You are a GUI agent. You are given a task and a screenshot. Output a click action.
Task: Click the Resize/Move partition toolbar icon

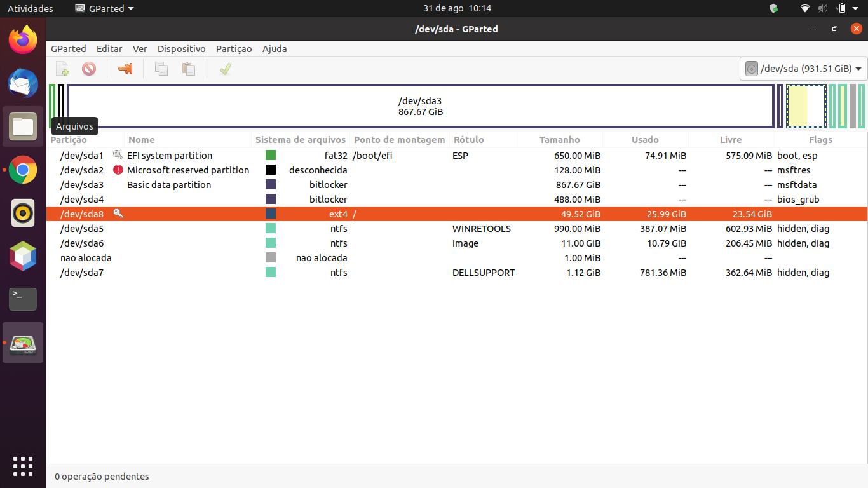[125, 69]
